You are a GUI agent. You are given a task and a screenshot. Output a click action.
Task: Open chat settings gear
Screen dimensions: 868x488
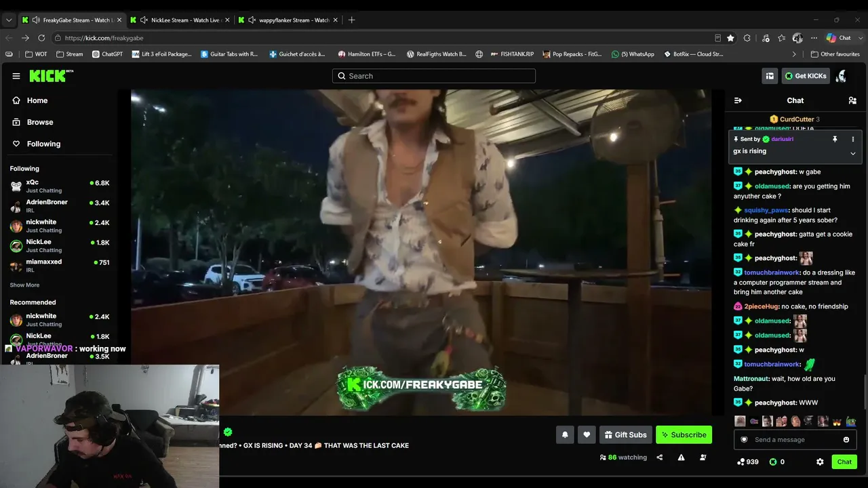820,462
